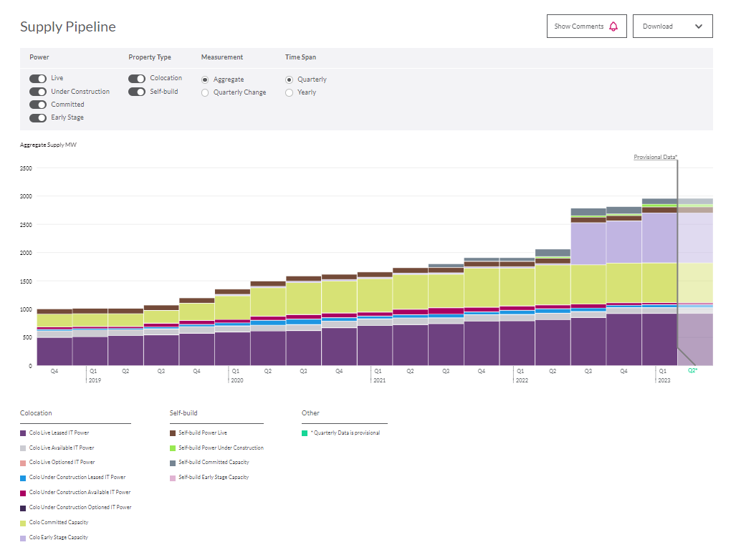Click the Colo Committed Capacity legend swatch
The image size is (736, 560).
[23, 523]
